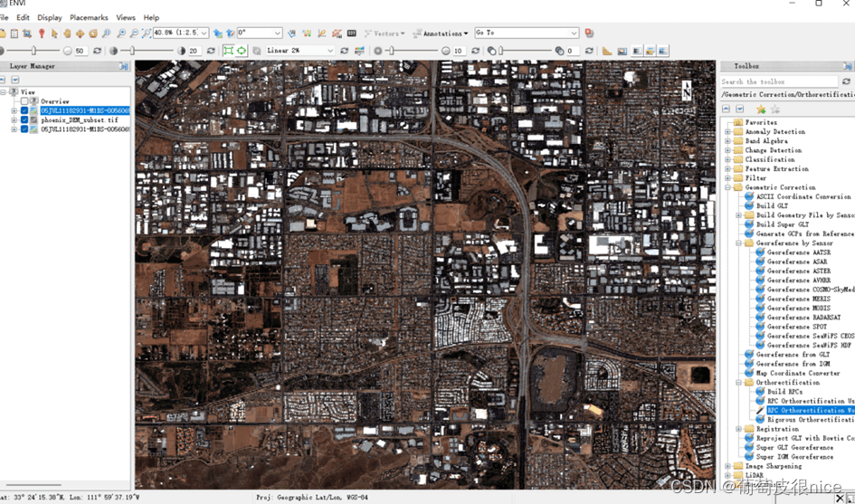Open the histogram stretch icon

pos(359,51)
